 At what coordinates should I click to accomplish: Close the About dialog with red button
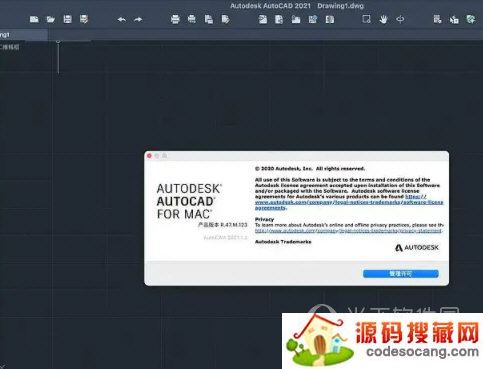tap(149, 156)
